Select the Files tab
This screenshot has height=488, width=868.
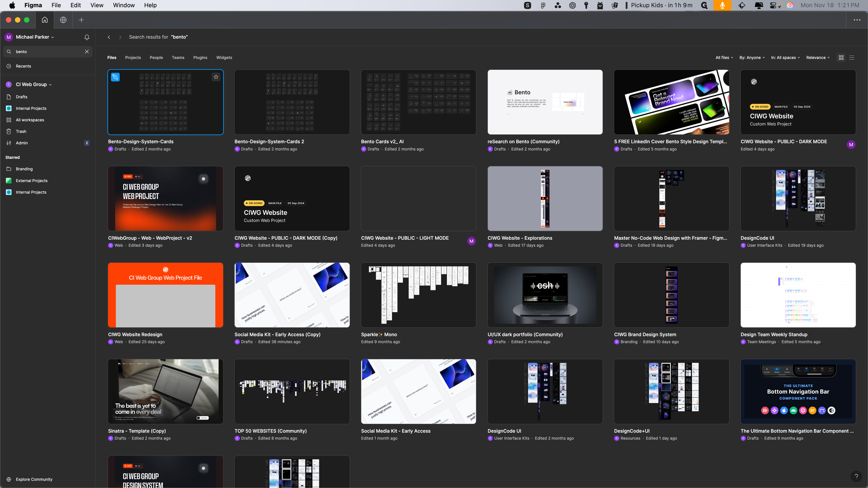tap(112, 58)
